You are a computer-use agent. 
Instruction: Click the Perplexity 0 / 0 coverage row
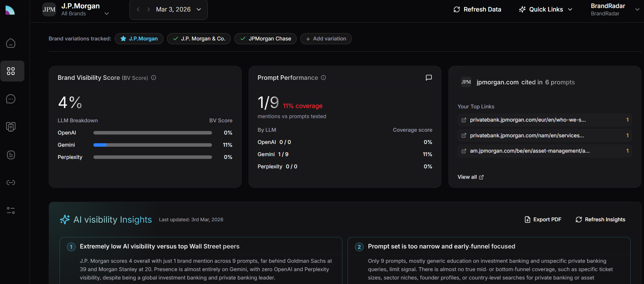click(345, 167)
